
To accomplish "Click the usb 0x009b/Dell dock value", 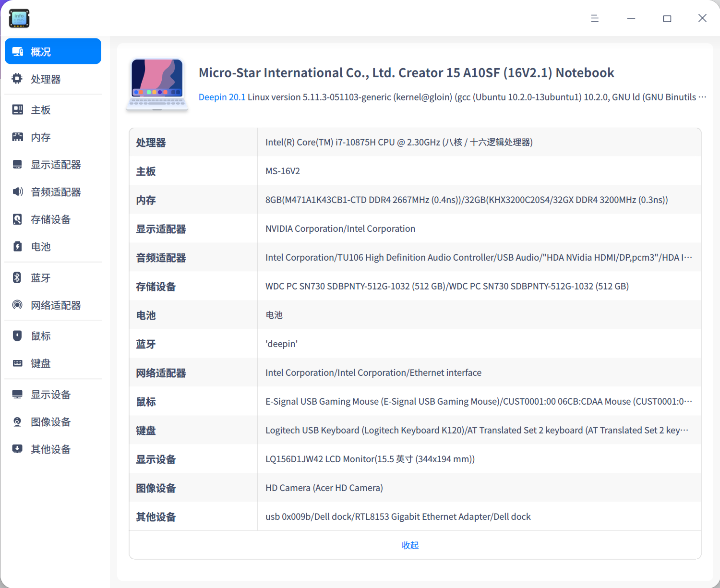I will pos(398,516).
